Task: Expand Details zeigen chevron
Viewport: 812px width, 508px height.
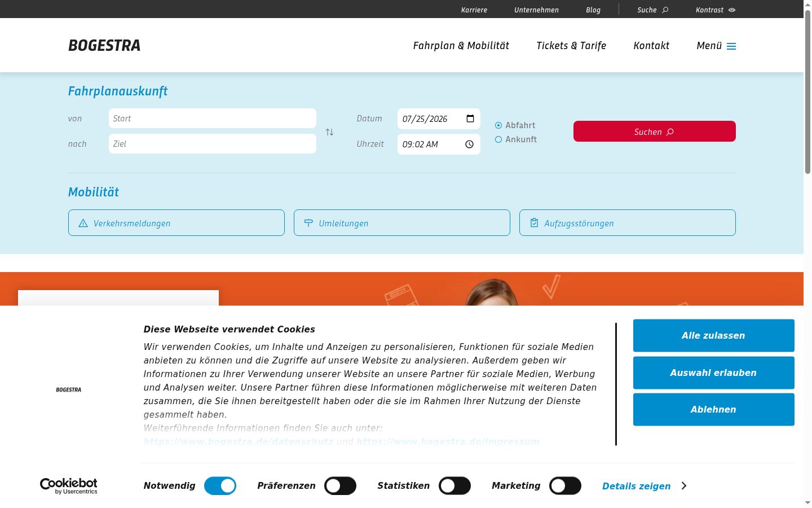Action: tap(684, 486)
